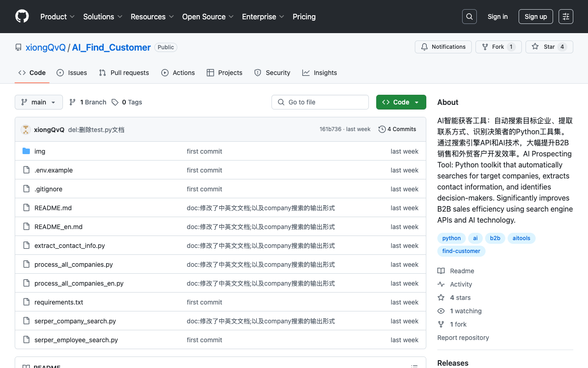Open the xiongQvQ owner profile link
This screenshot has height=368, width=588.
tap(45, 47)
